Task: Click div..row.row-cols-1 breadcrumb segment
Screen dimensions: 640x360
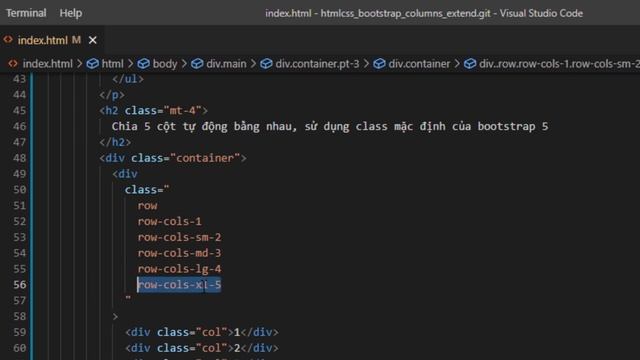Action: point(559,64)
